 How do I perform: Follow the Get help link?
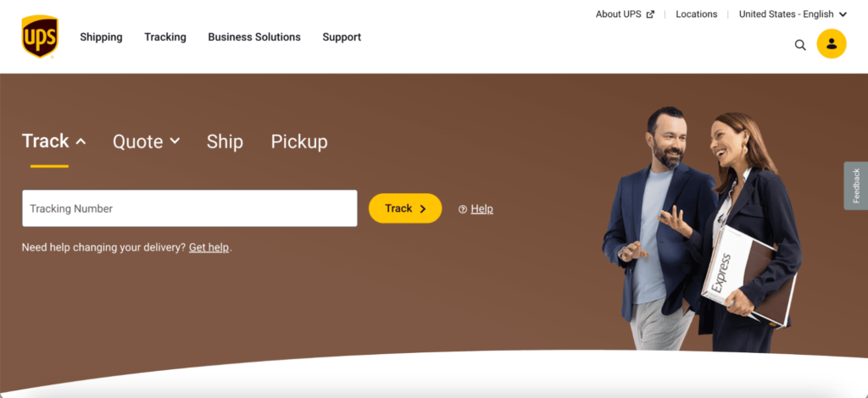tap(209, 247)
